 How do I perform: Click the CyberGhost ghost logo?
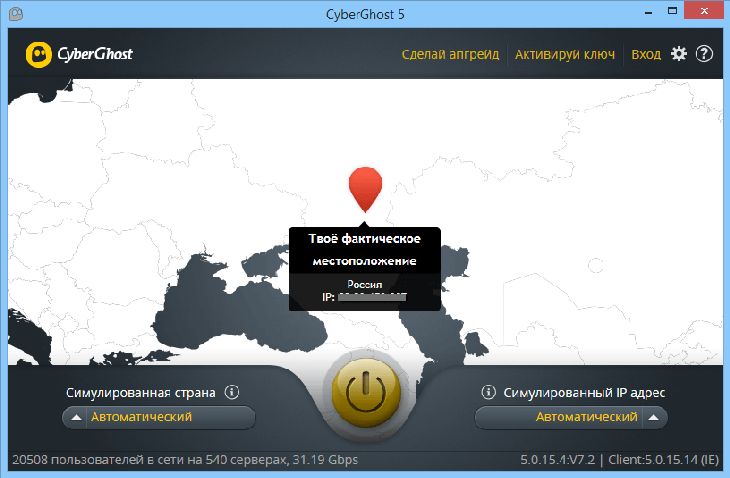click(x=39, y=54)
